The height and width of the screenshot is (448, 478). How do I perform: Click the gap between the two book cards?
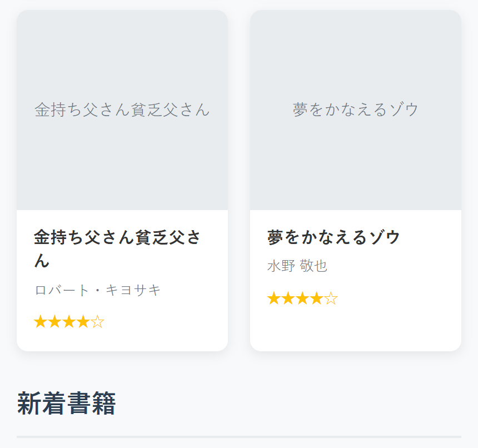point(239,181)
